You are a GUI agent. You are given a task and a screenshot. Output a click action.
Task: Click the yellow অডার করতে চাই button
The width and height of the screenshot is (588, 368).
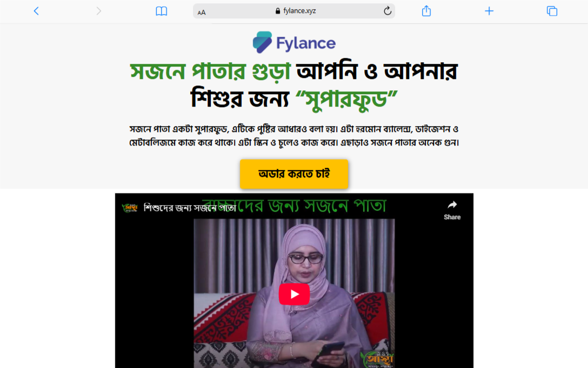coord(294,174)
